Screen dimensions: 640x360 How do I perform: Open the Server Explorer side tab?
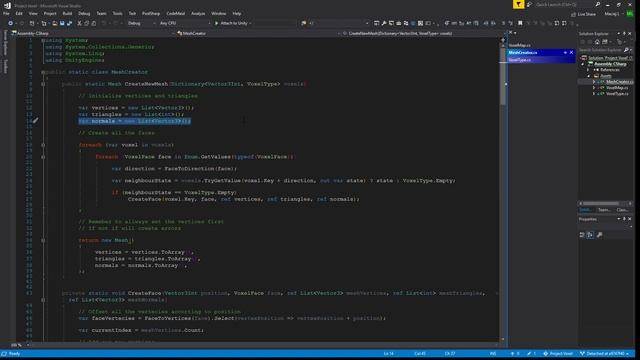pyautogui.click(x=5, y=43)
